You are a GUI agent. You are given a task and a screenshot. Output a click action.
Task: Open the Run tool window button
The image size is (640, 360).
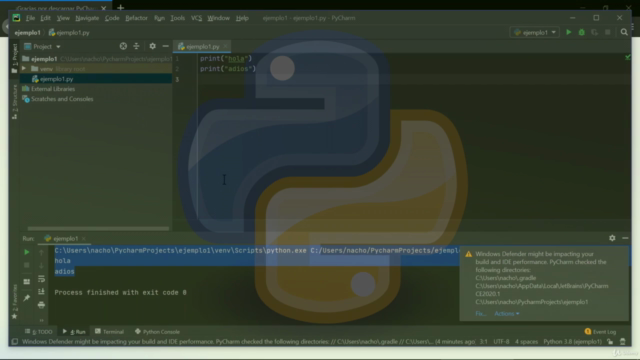[x=74, y=332]
